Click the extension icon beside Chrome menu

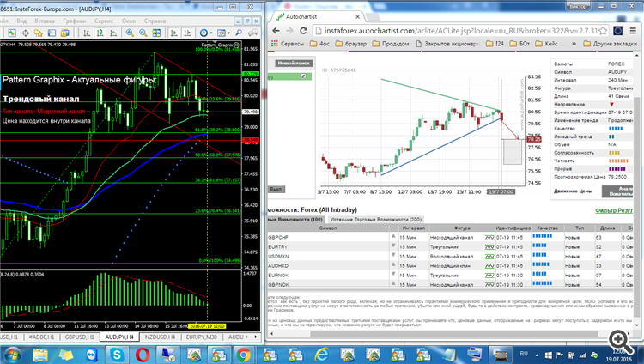(617, 31)
